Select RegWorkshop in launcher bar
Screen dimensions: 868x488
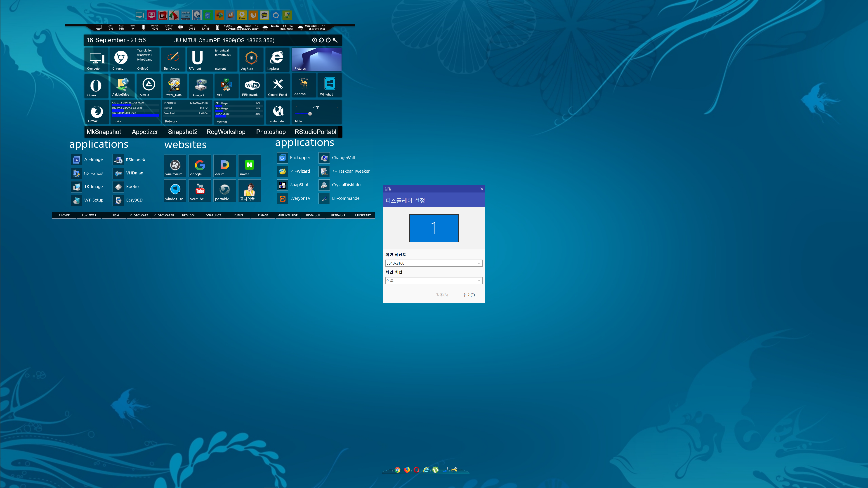click(x=226, y=132)
